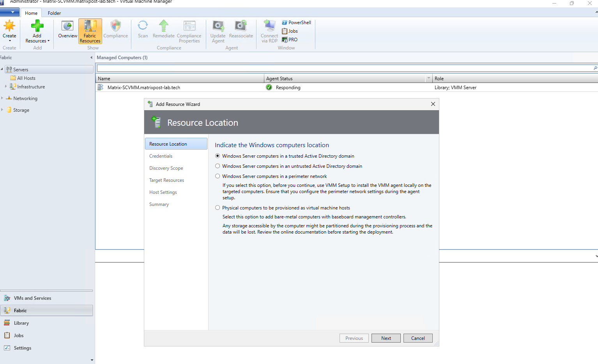
Task: Click the disabled Previous wizard button
Action: tap(354, 338)
